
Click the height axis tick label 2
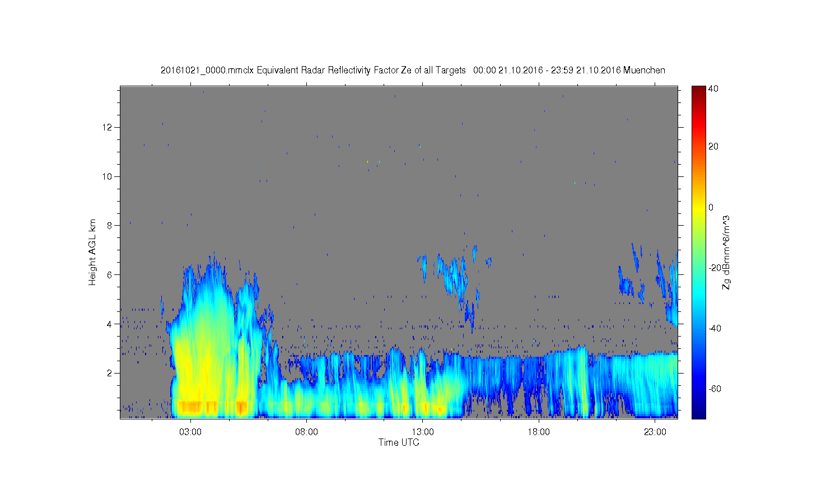pos(111,373)
